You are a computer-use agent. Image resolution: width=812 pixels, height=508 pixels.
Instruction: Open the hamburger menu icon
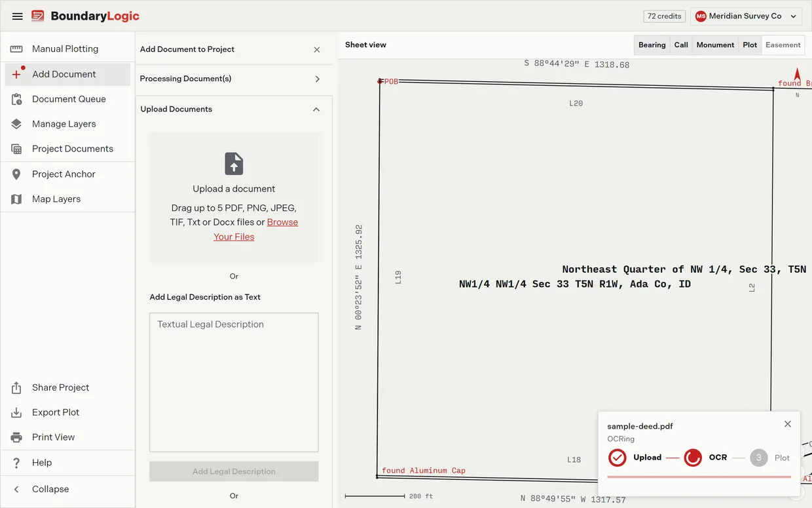coord(18,16)
